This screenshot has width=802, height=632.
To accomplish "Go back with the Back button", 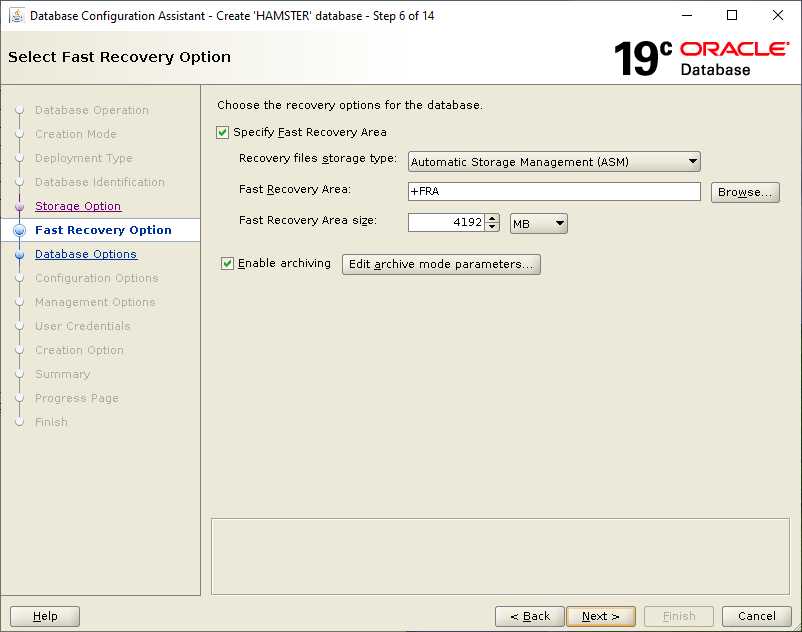I will pos(530,616).
